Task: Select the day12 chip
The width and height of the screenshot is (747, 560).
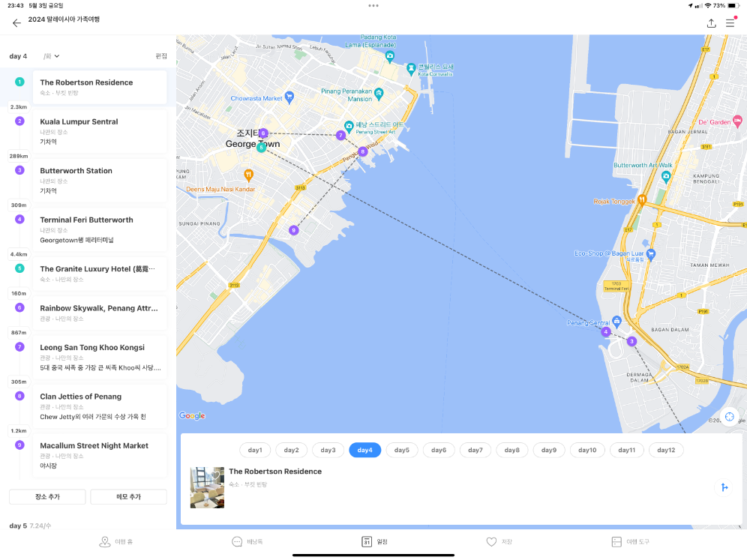Action: tap(666, 450)
